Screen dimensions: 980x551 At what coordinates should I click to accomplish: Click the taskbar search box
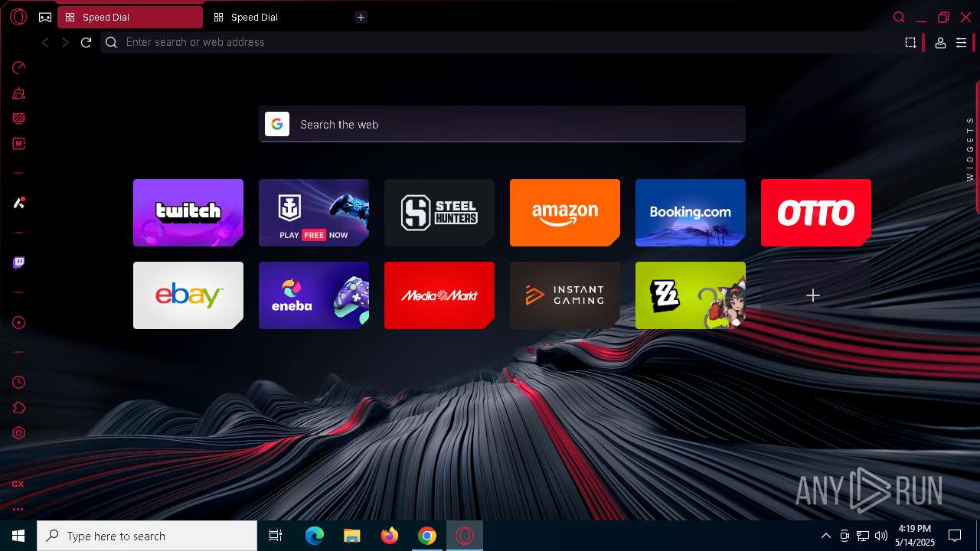[147, 536]
